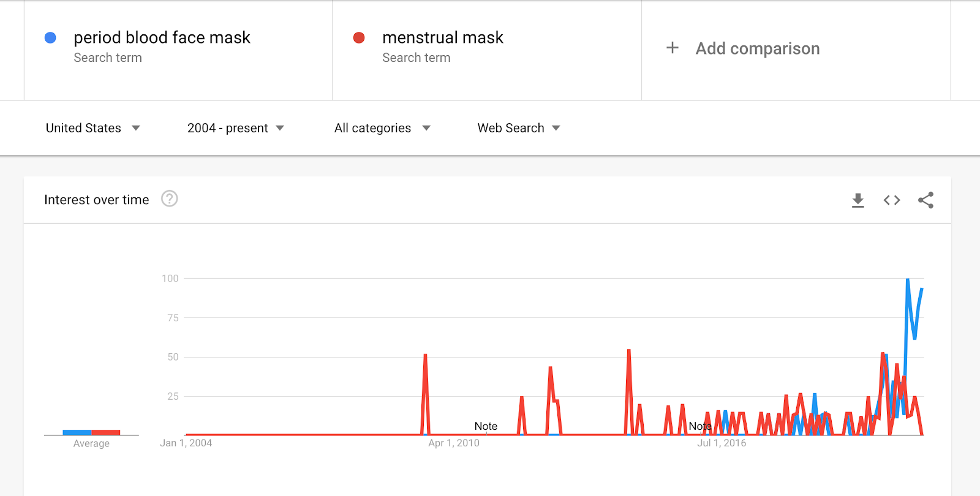Click the Average interest bar

point(91,432)
